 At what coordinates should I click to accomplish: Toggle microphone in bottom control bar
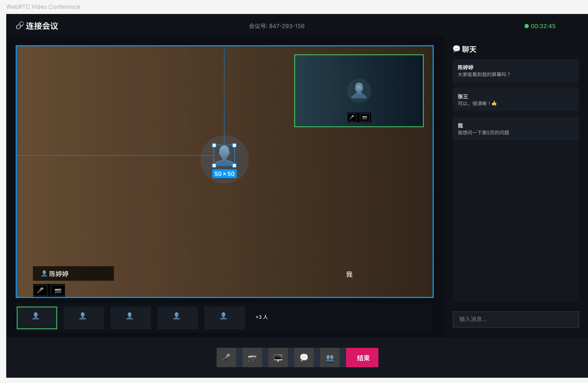(x=226, y=358)
